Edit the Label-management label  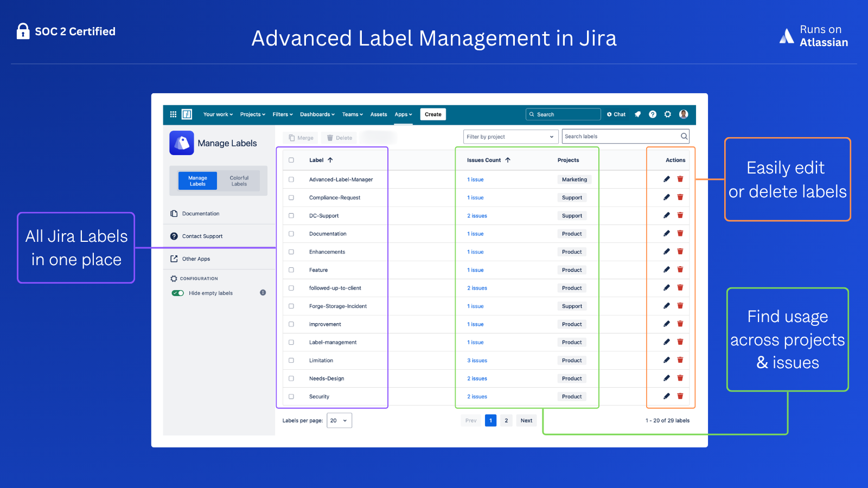[667, 342]
